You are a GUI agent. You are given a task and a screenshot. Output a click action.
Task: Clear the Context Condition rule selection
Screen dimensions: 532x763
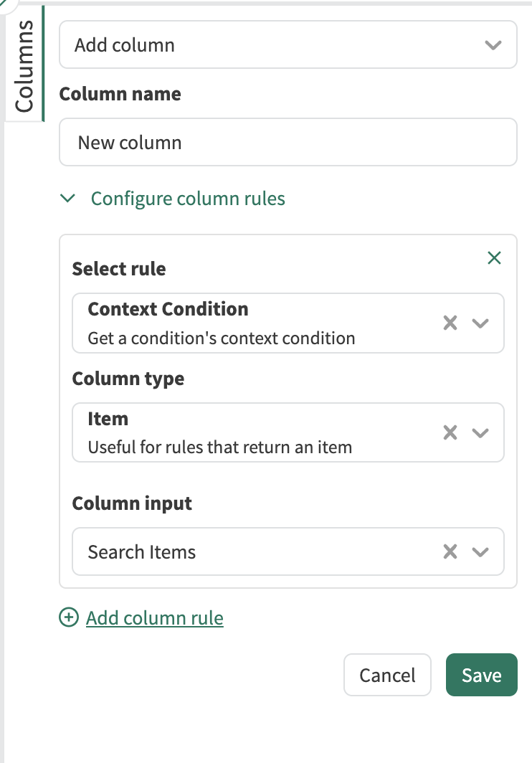point(450,323)
